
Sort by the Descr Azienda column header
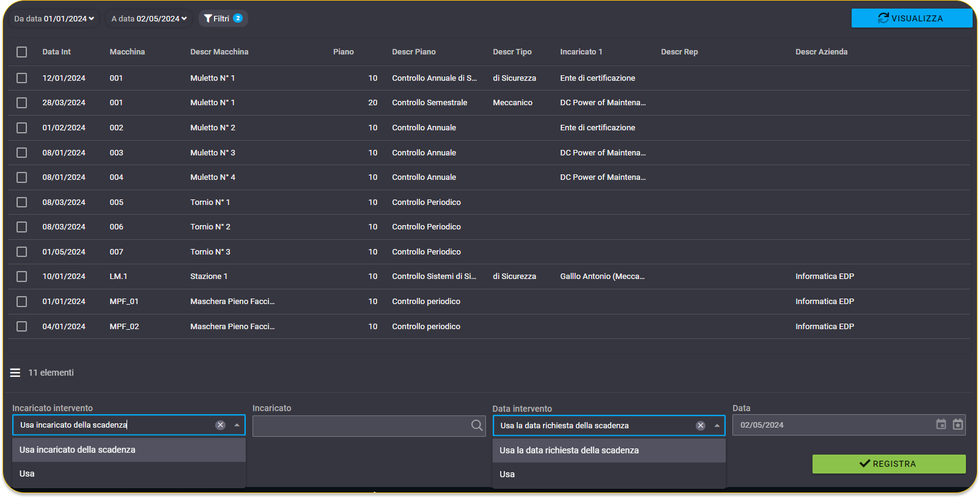tap(822, 52)
